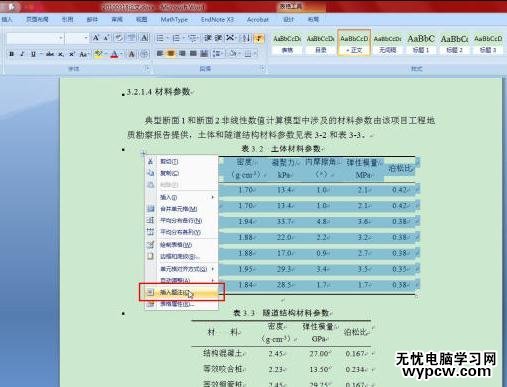Viewport: 507px width, 387px height.
Task: Apply borders to selection
Action: tap(248, 53)
